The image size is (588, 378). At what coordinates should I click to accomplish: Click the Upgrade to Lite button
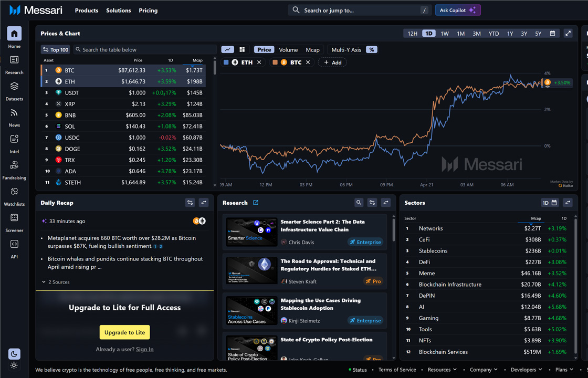[x=124, y=332]
